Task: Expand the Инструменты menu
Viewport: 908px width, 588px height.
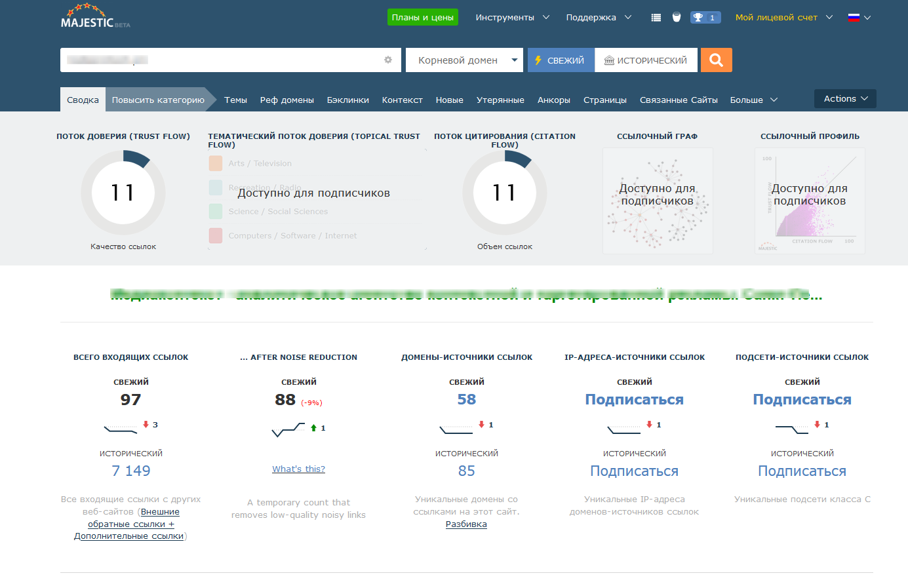Action: coord(512,18)
